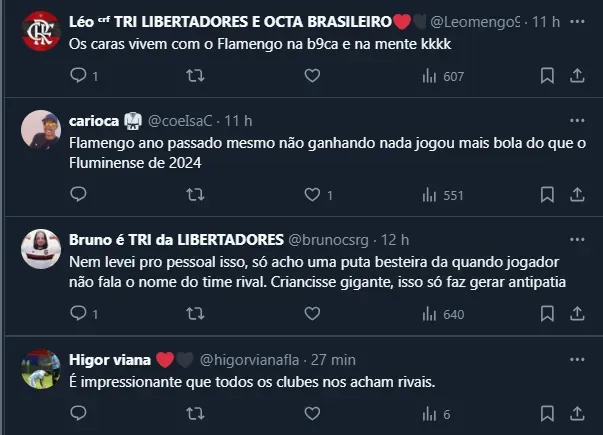The width and height of the screenshot is (603, 435).
Task: Like carioca's tweet about Fluminense
Action: point(312,195)
